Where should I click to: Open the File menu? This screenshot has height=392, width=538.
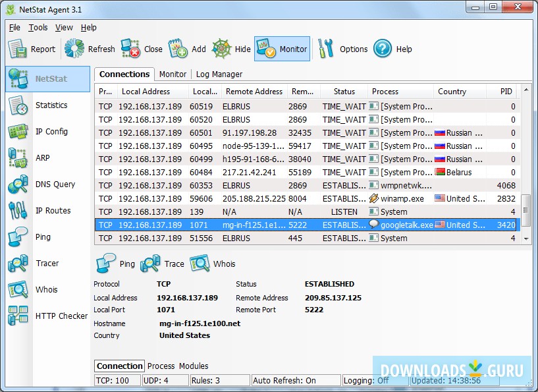[14, 28]
